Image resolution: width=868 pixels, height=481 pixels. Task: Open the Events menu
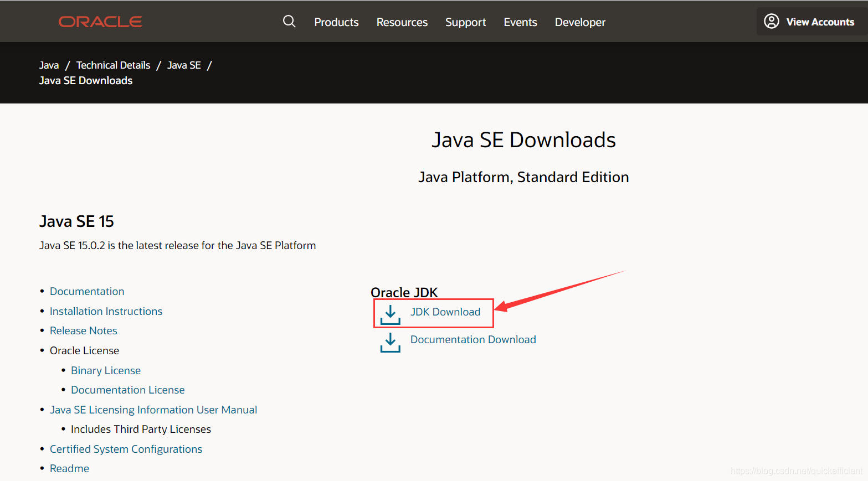(520, 22)
